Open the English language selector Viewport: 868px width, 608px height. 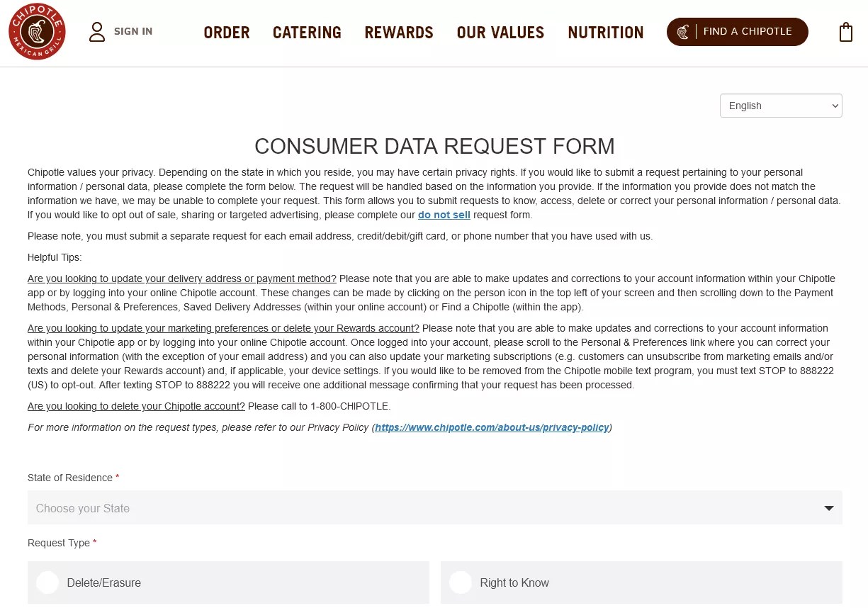point(780,105)
